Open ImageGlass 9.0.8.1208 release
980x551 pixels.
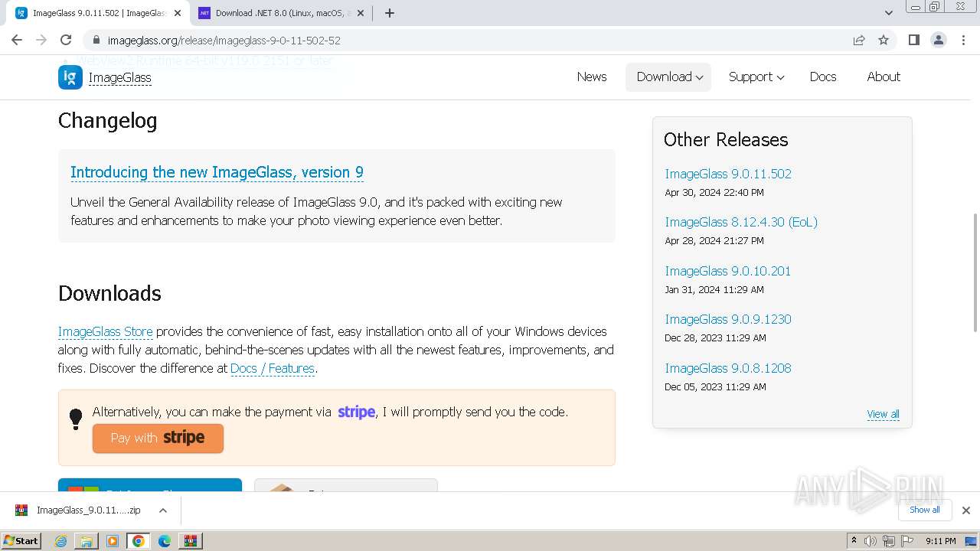728,368
